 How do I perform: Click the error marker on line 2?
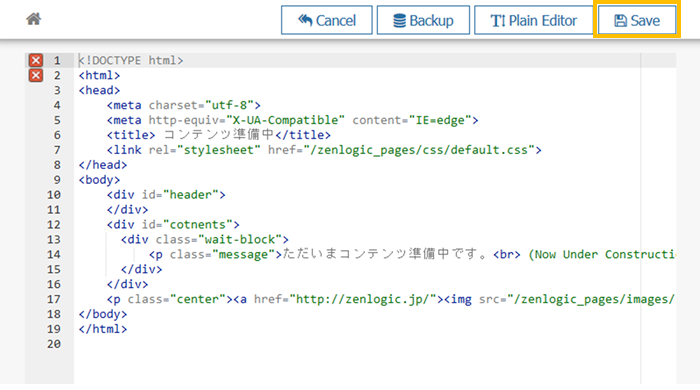(36, 75)
